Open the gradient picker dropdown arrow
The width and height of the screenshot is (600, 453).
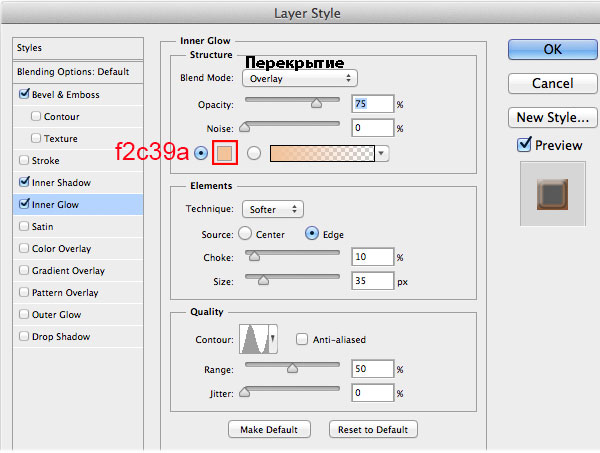(x=381, y=153)
